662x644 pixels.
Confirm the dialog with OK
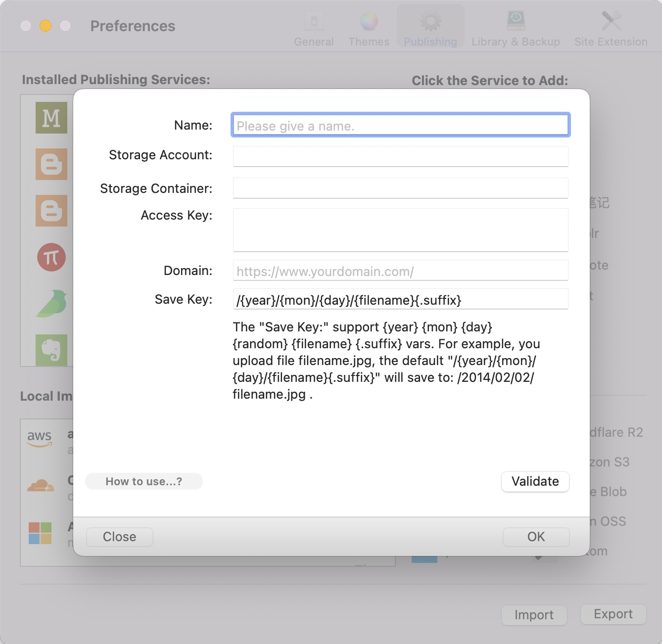click(536, 537)
